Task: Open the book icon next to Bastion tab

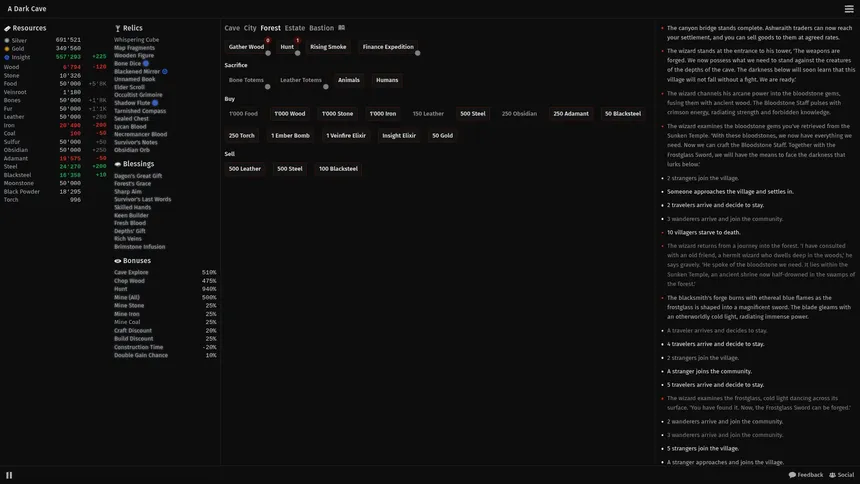Action: coord(342,27)
